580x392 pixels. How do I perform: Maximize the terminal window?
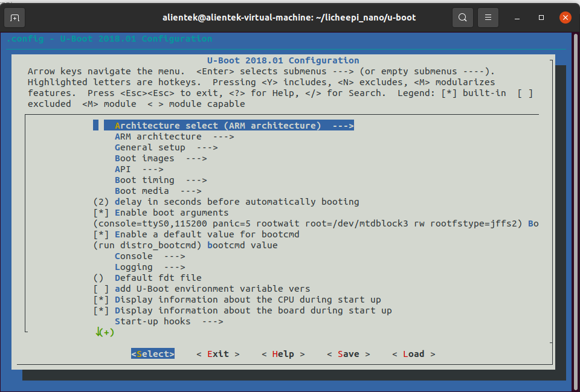click(541, 18)
